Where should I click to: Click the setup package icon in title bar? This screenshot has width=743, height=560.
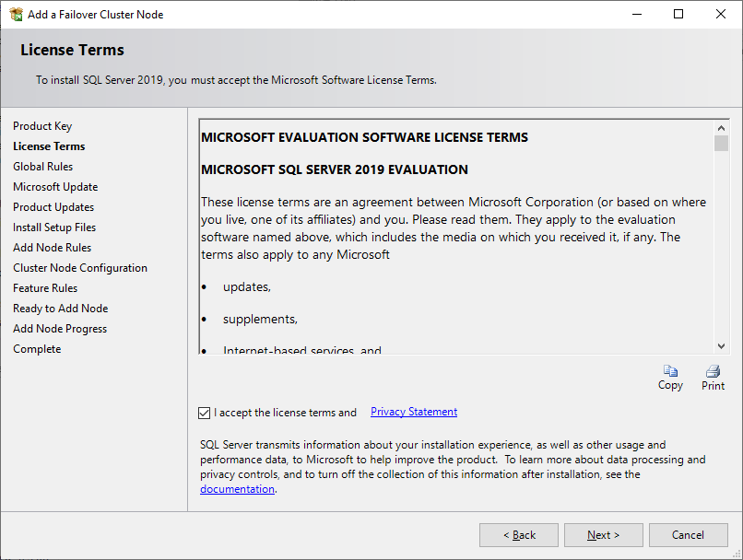(x=16, y=14)
